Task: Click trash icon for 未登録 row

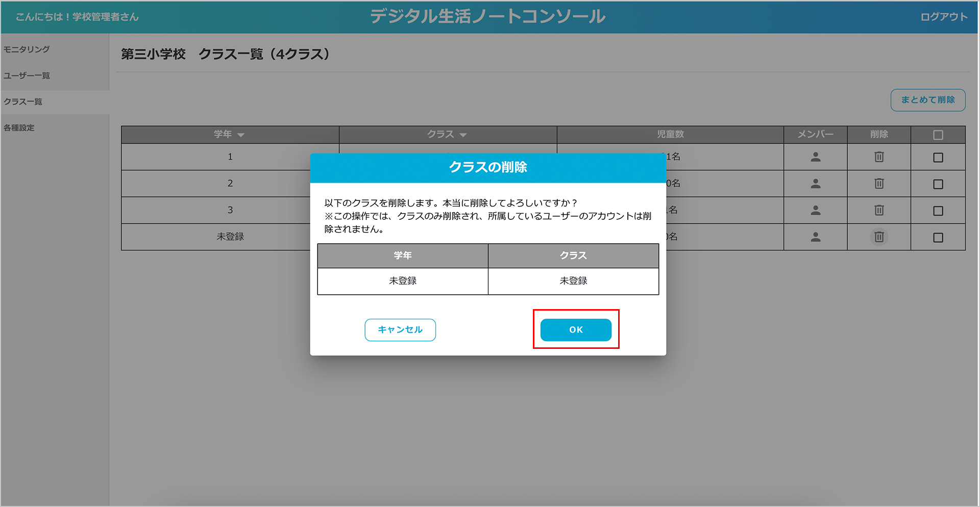Action: click(878, 237)
